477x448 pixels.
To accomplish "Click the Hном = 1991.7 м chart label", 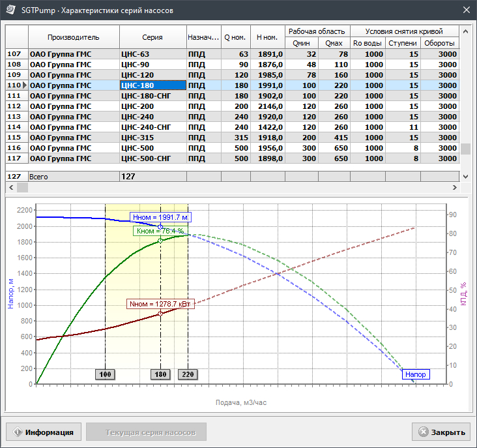I will 160,218.
